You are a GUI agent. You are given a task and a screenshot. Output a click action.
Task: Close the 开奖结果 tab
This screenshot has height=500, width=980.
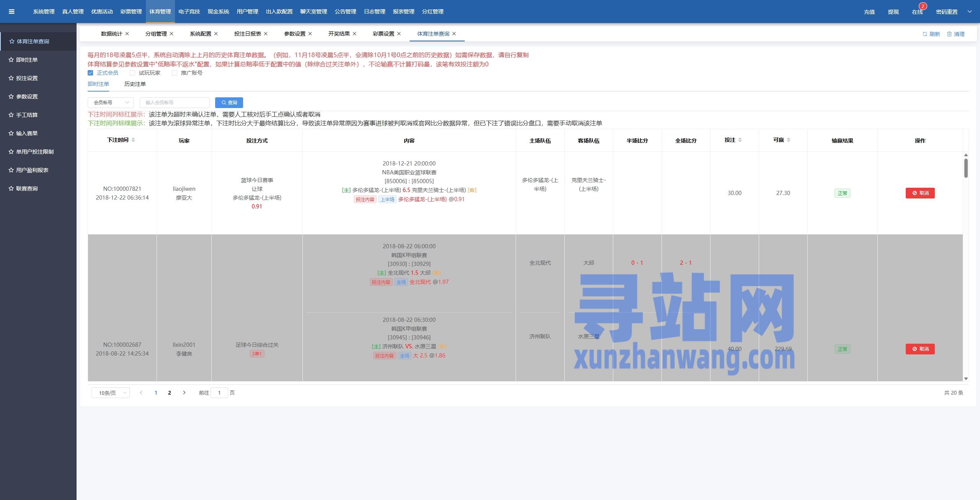click(354, 34)
